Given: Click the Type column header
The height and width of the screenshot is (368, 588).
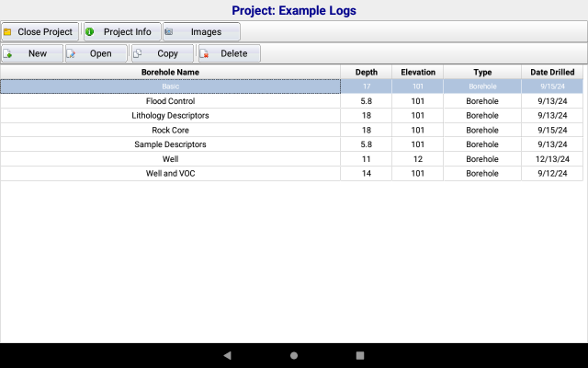Looking at the screenshot, I should [x=482, y=72].
